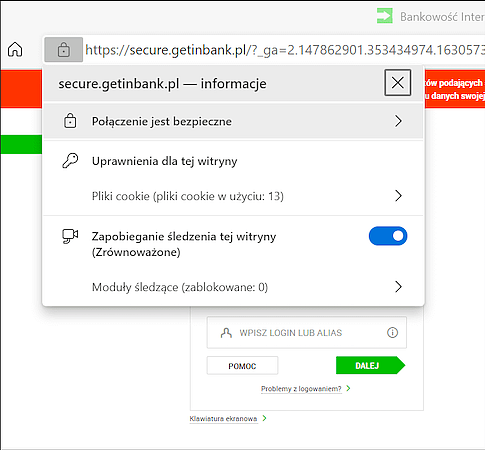
Task: Click the tracking prevention camera icon
Action: (x=70, y=236)
